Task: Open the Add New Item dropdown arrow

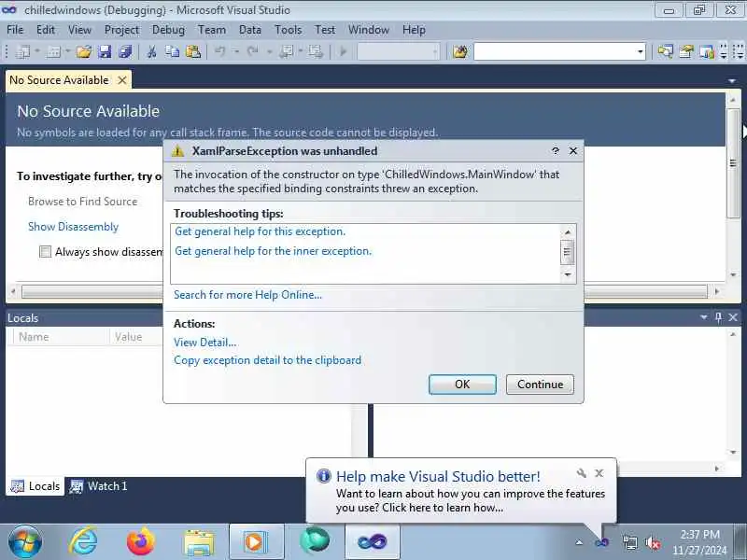Action: point(67,51)
